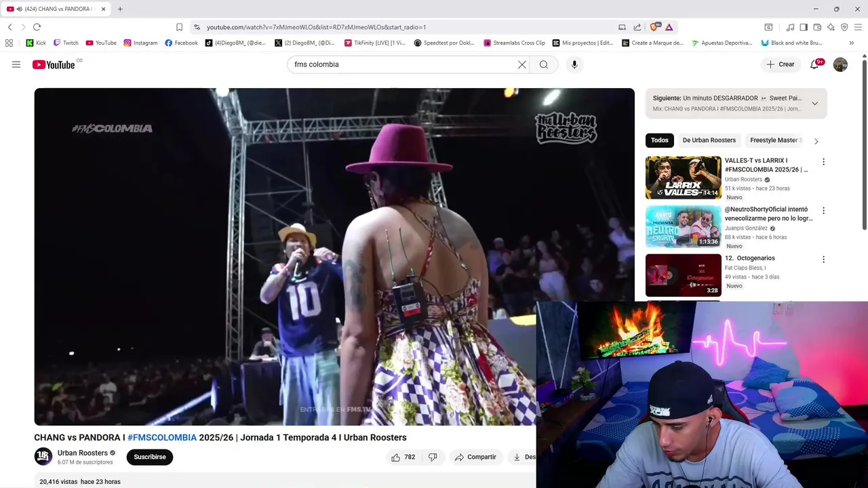868x488 pixels.
Task: Follow the #FMSCOLOMBIA hashtag in the title
Action: coord(162,437)
